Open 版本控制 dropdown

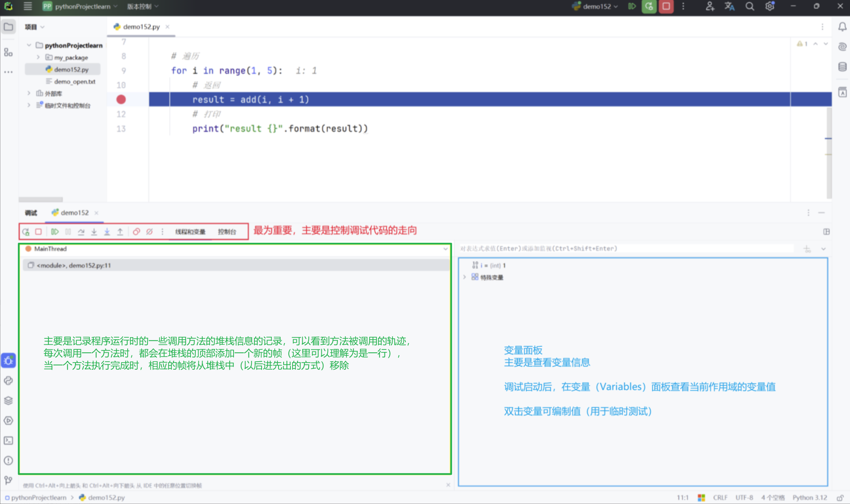tap(142, 6)
